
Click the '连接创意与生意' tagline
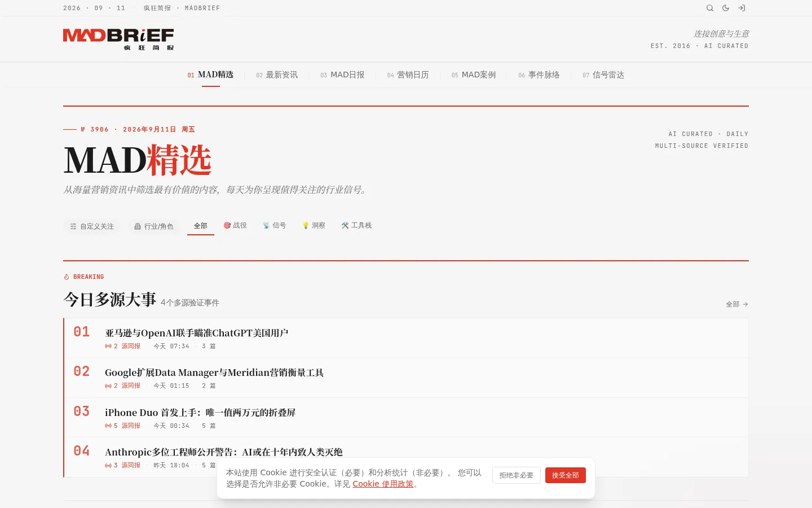tap(721, 34)
